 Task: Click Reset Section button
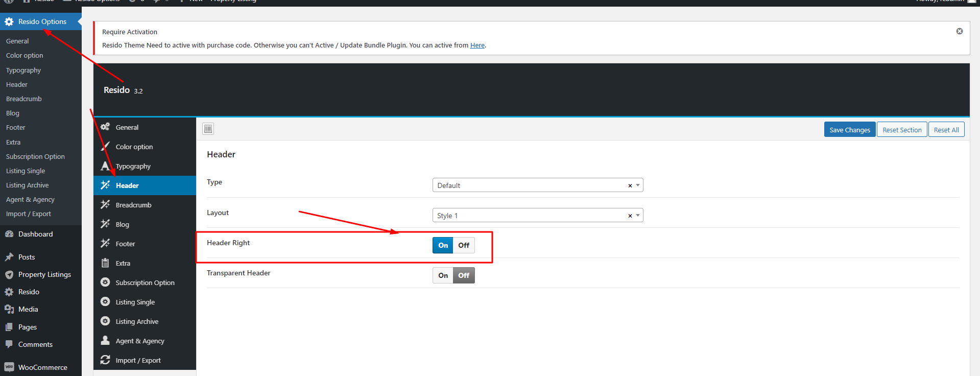click(902, 130)
